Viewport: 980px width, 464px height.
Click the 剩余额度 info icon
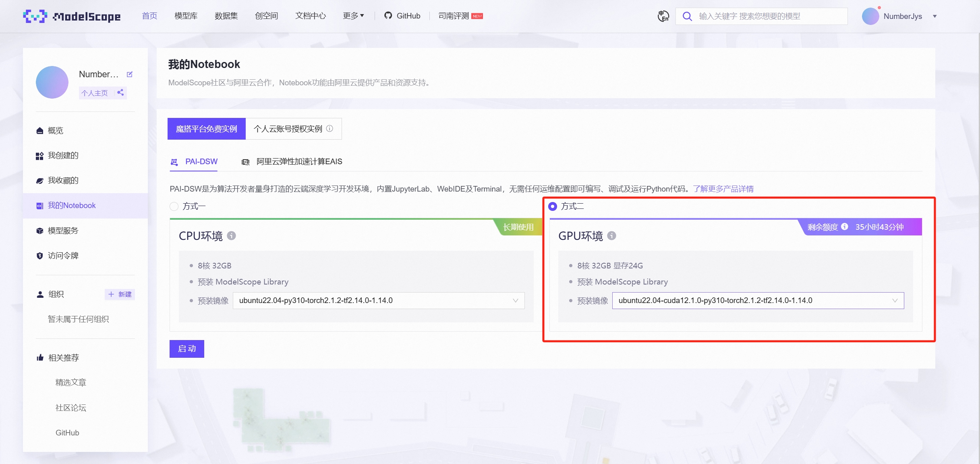tap(845, 227)
